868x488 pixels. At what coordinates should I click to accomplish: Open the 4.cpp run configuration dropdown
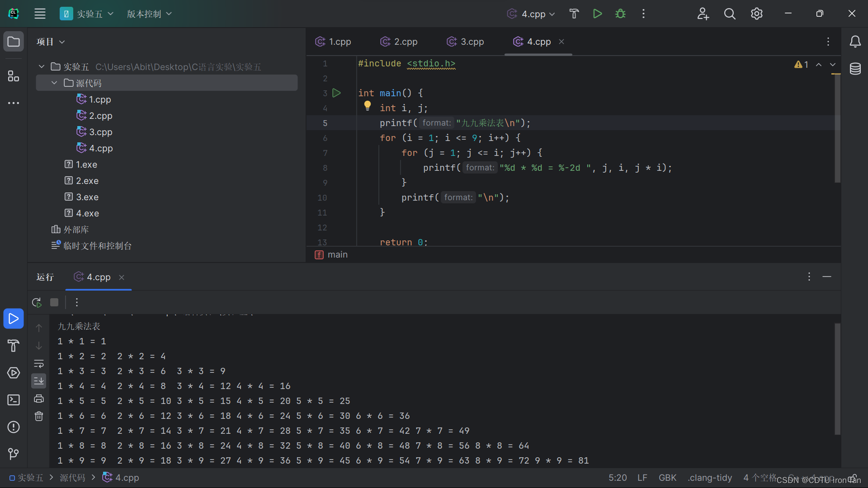(x=531, y=14)
